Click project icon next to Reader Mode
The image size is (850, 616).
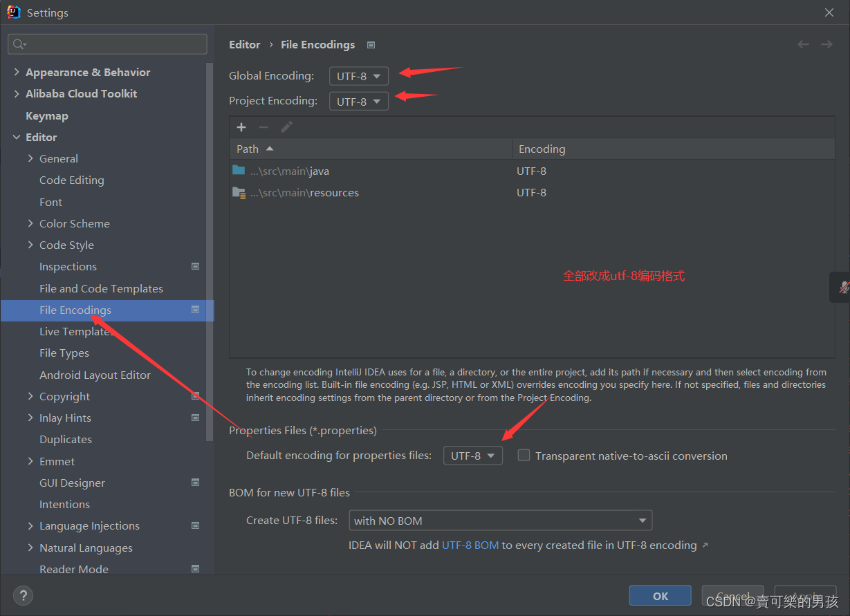coord(195,569)
